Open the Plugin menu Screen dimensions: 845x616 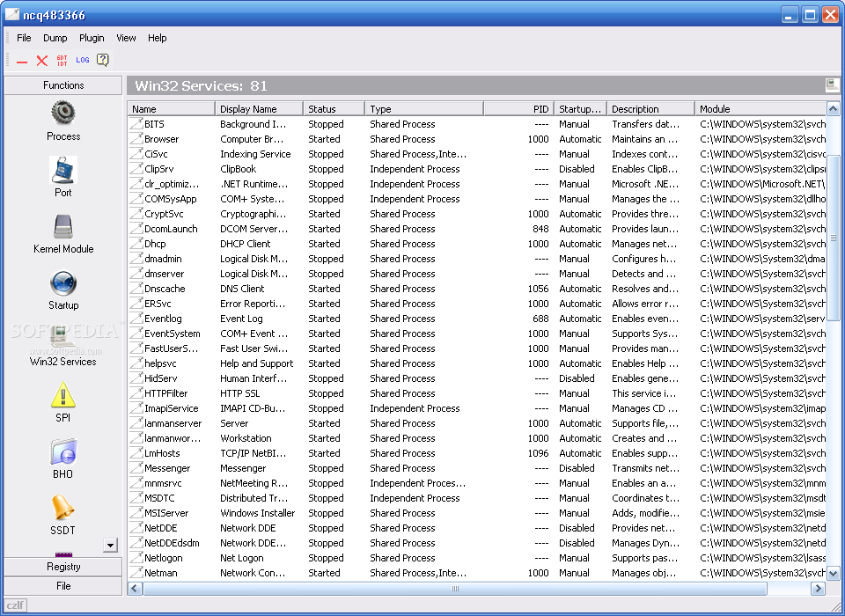(x=92, y=38)
